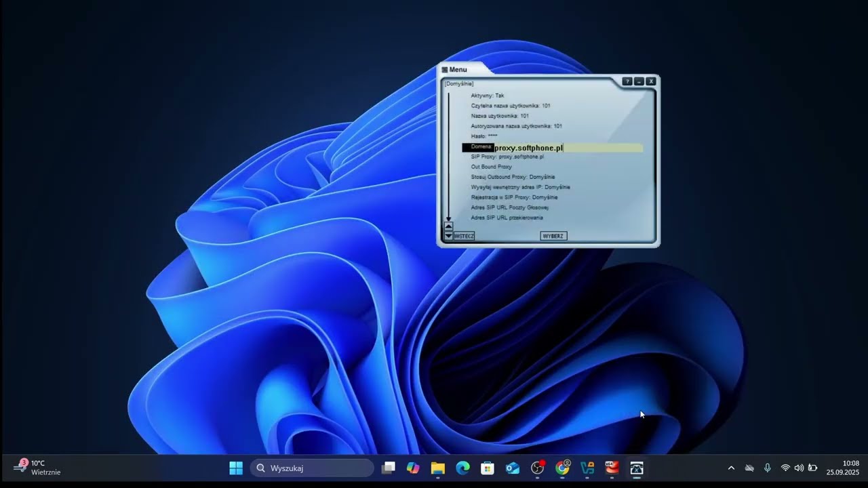Select 'Rejestracja w SIP Proxy: Domyślnie' row
This screenshot has height=488, width=868.
click(514, 197)
